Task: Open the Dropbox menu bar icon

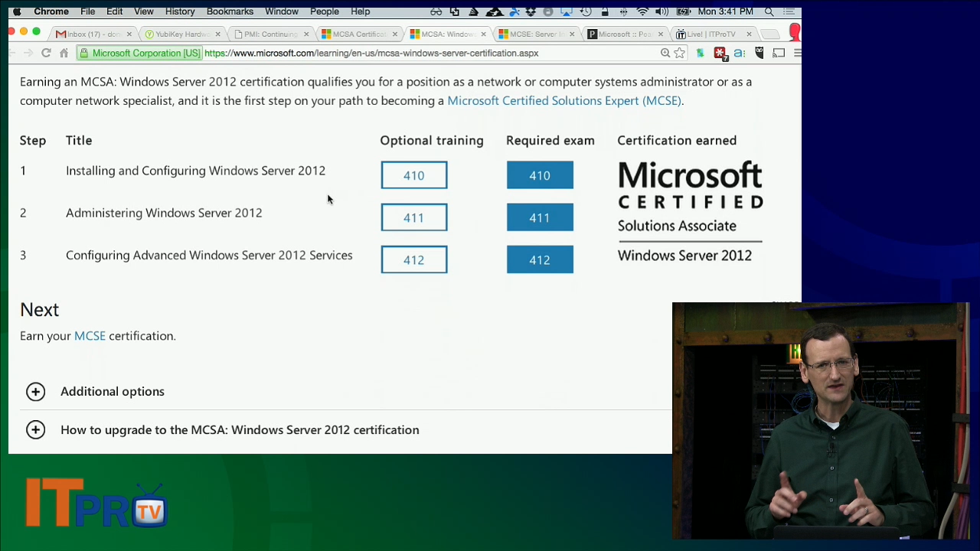Action: 531,11
